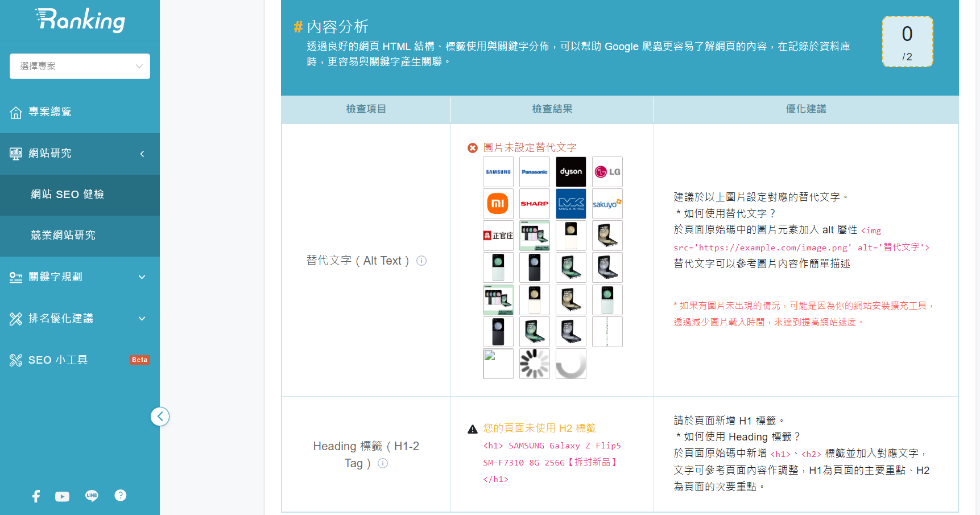The image size is (980, 515).
Task: Click the Ranking logo
Action: click(x=80, y=20)
